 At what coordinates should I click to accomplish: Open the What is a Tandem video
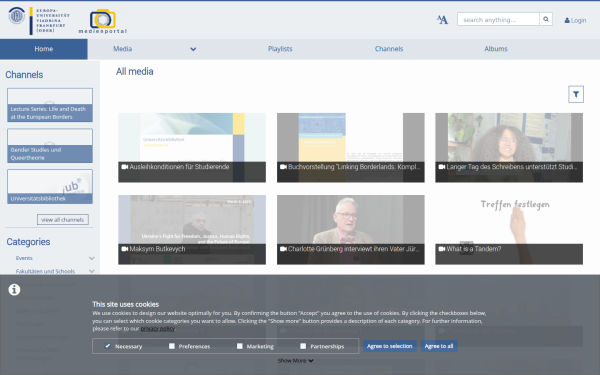[x=509, y=230]
